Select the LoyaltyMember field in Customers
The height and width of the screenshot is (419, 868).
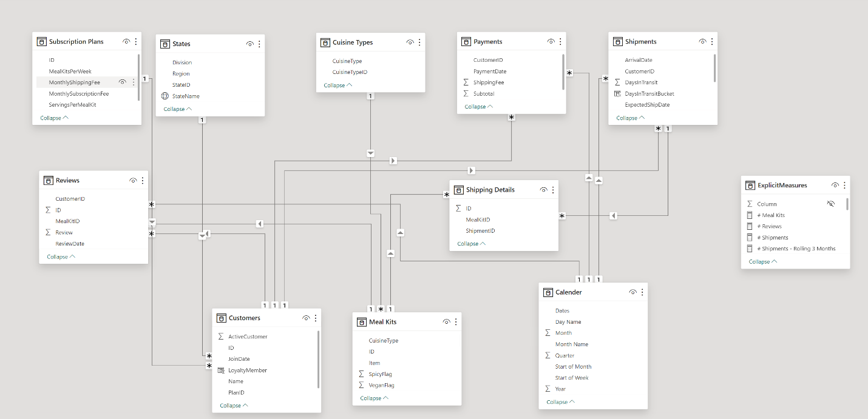click(x=247, y=370)
